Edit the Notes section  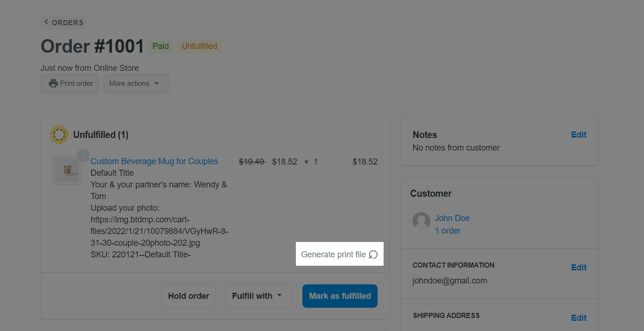(579, 135)
